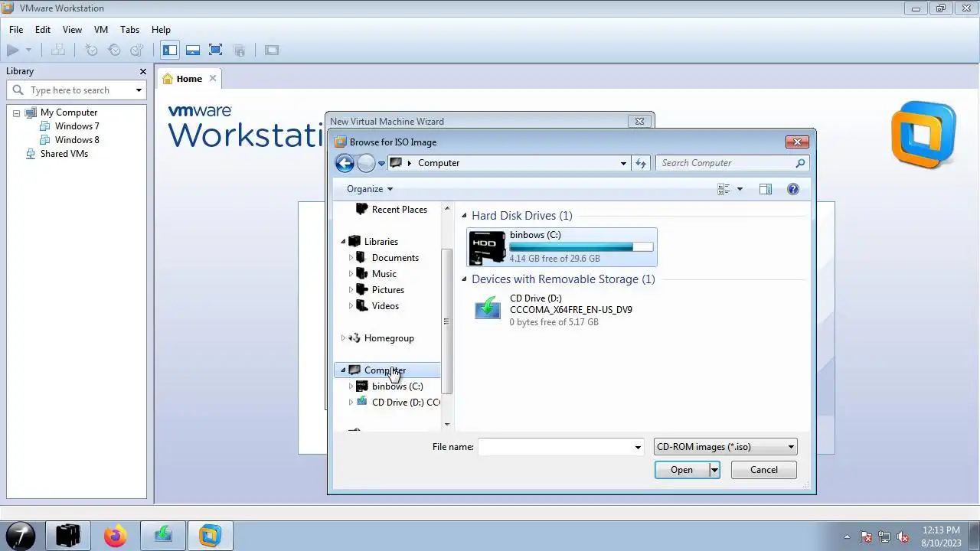
Task: Open the Edit menu
Action: pyautogui.click(x=43, y=30)
